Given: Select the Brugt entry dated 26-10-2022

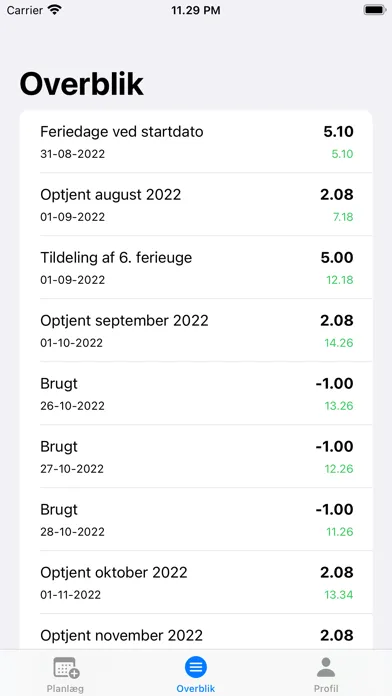Looking at the screenshot, I should click(196, 394).
